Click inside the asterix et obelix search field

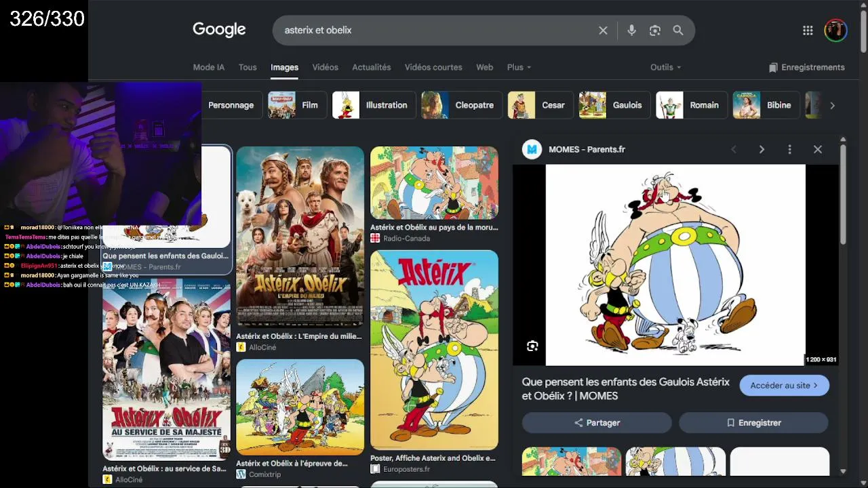(x=434, y=30)
